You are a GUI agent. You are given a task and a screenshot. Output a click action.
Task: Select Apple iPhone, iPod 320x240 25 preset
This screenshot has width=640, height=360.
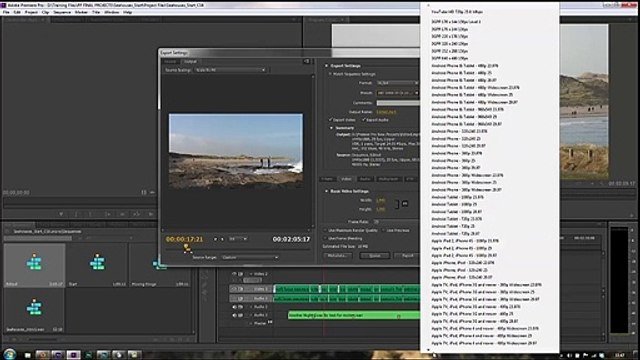pos(459,270)
